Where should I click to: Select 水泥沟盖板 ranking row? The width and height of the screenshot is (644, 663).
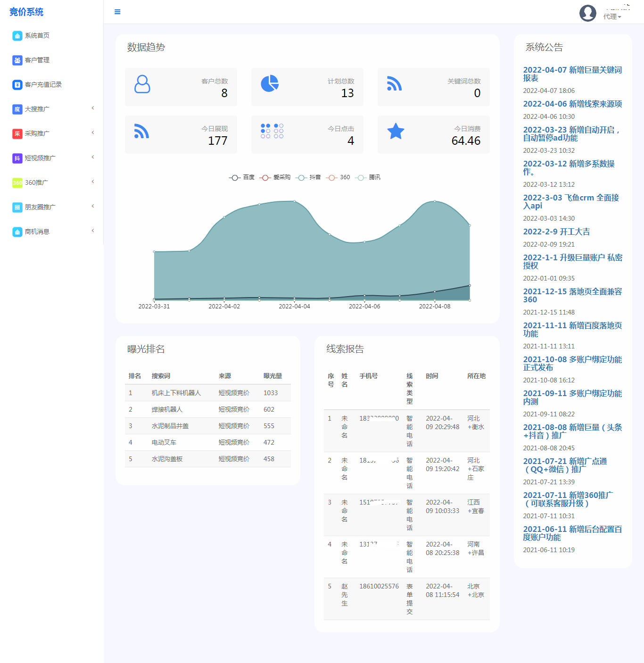(208, 459)
